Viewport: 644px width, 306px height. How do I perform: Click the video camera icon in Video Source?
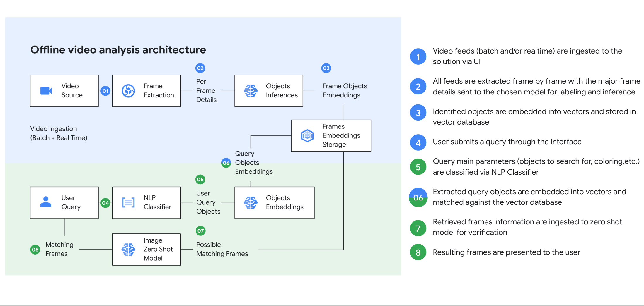pyautogui.click(x=46, y=91)
